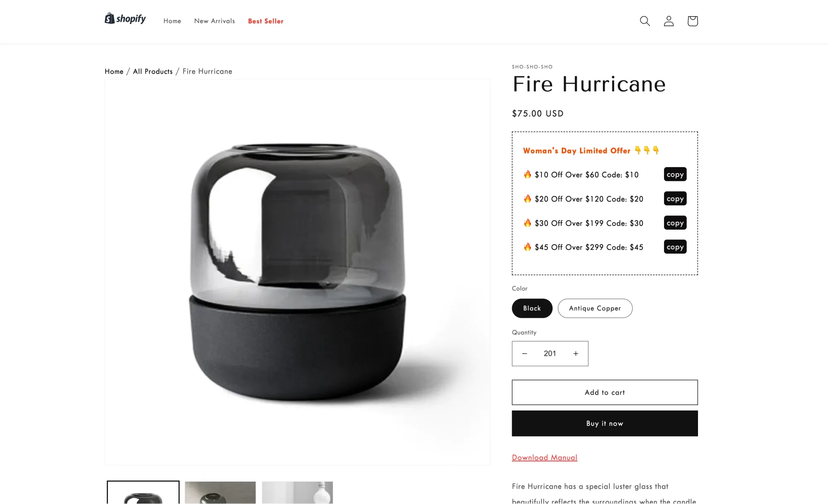Copy the $30 Off Over $199 code
Viewport: 828px width, 504px height.
point(675,223)
